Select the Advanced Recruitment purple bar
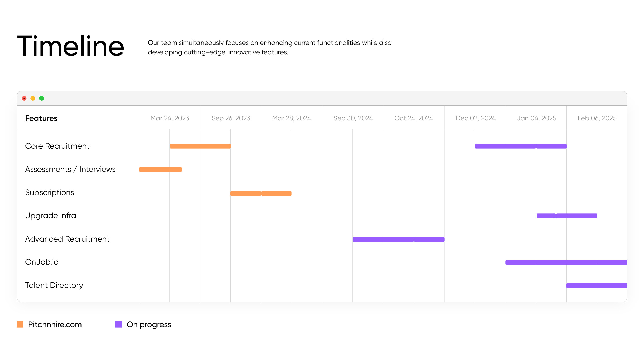 click(398, 239)
